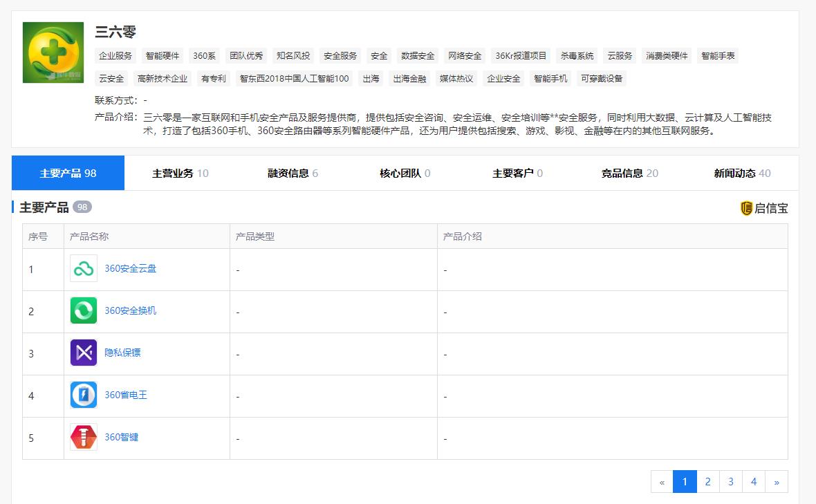
Task: Click the next page arrow
Action: pos(776,481)
